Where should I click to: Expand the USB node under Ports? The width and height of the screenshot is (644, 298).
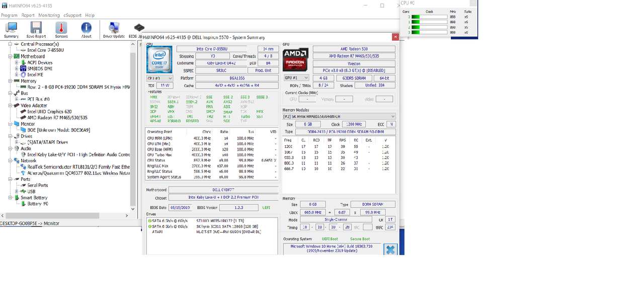(17, 191)
